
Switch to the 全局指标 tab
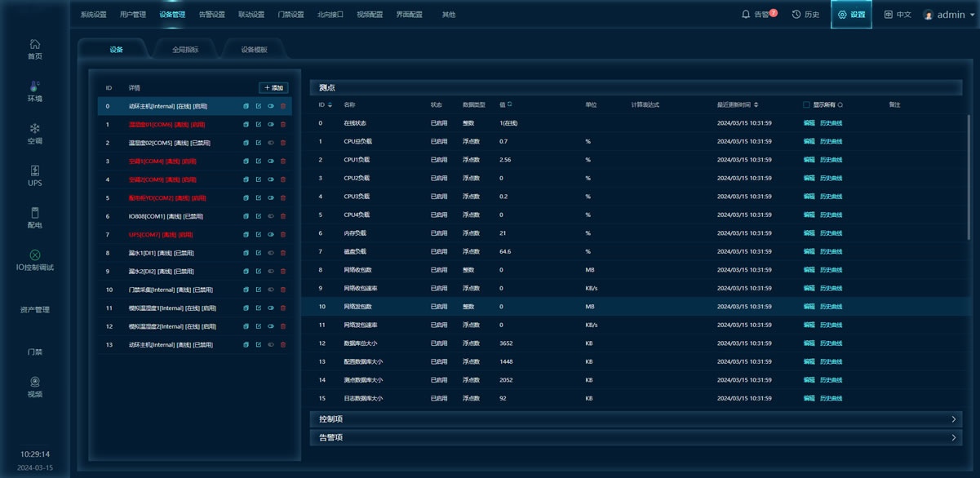(184, 50)
